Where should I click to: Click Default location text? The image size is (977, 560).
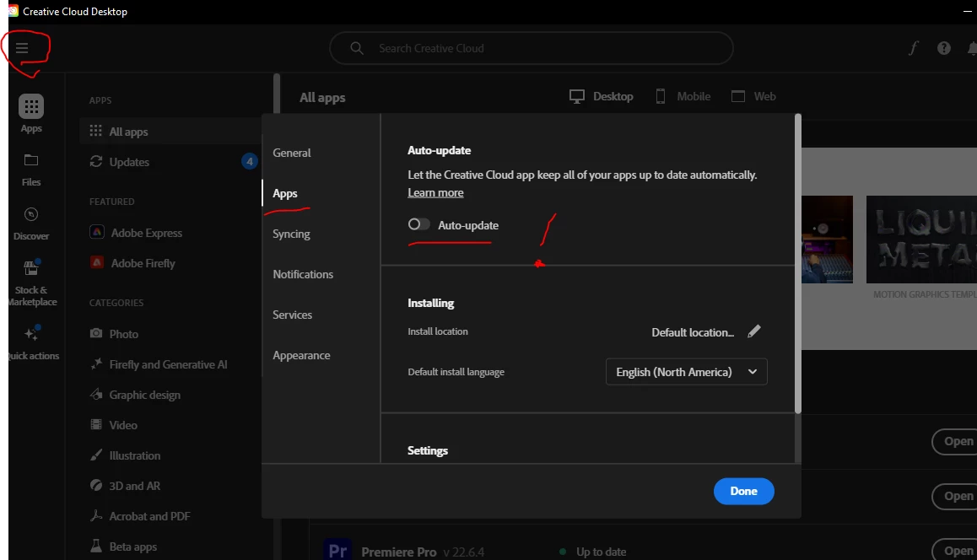693,332
